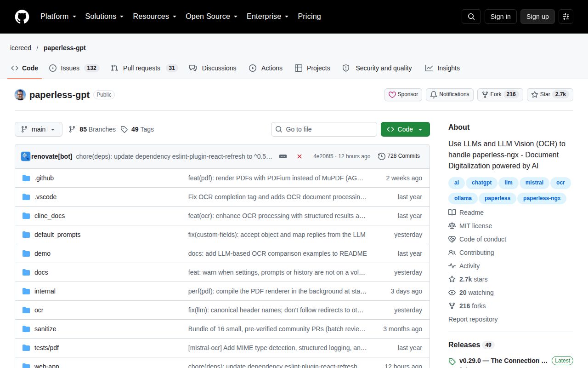Open the main branch selector dropdown

[x=38, y=129]
